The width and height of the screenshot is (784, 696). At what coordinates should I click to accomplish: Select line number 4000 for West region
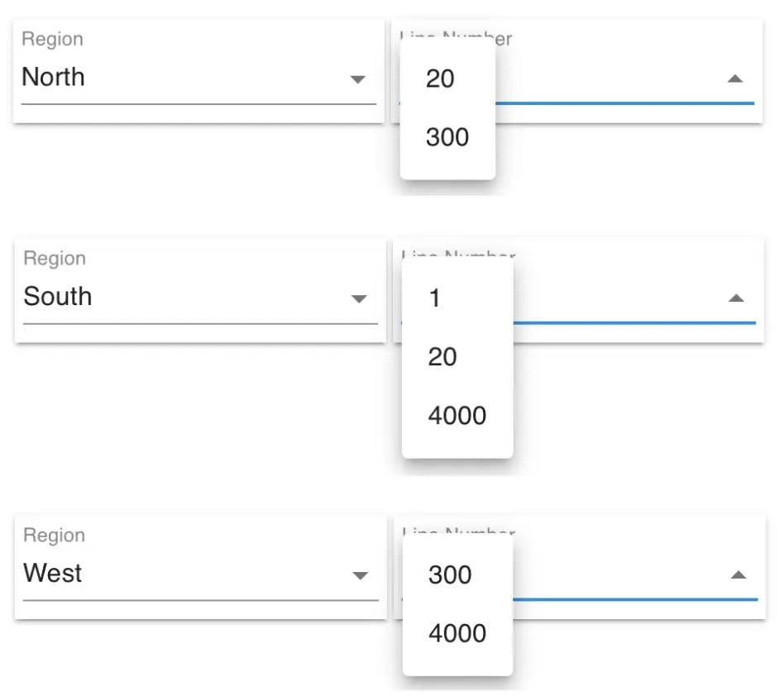(x=457, y=634)
